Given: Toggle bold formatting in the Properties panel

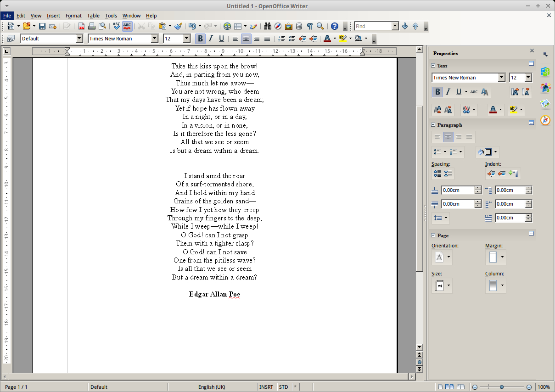Looking at the screenshot, I should click(437, 92).
